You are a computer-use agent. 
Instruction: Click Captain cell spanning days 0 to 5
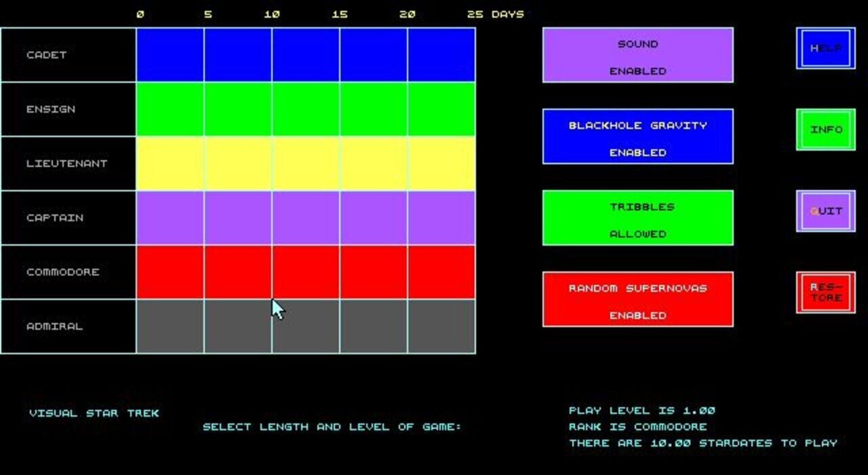coord(170,218)
